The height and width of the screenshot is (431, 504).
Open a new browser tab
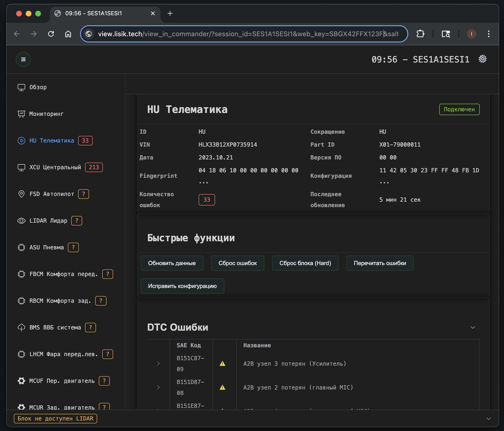(170, 13)
